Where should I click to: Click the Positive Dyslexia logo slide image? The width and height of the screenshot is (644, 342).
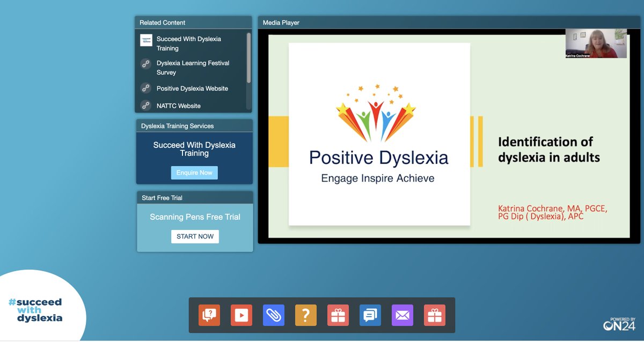(x=379, y=134)
